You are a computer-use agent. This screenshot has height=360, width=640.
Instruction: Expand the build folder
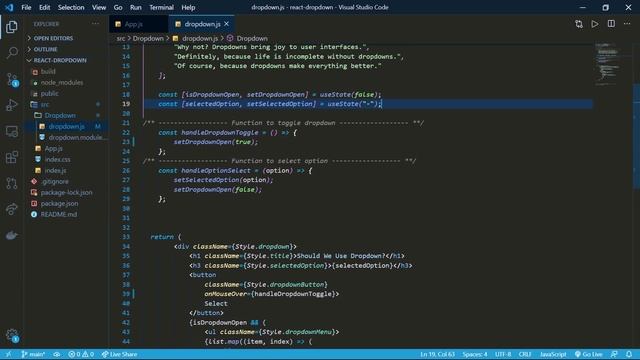(48, 71)
